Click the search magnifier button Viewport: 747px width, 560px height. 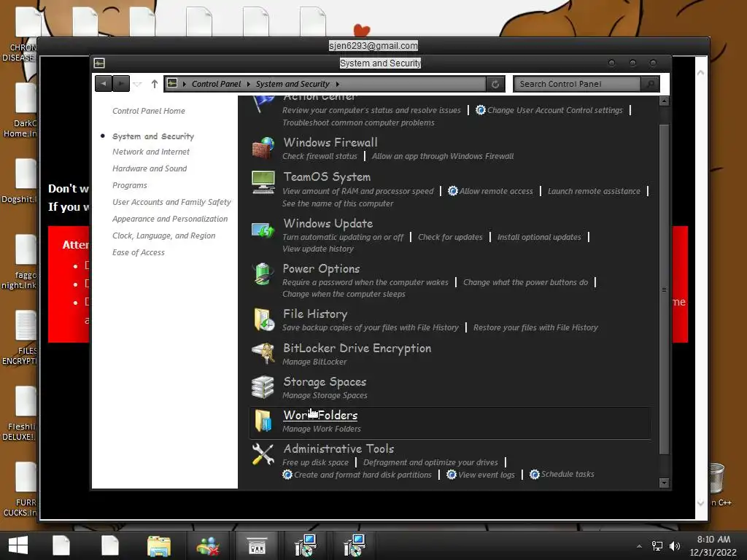pos(650,85)
